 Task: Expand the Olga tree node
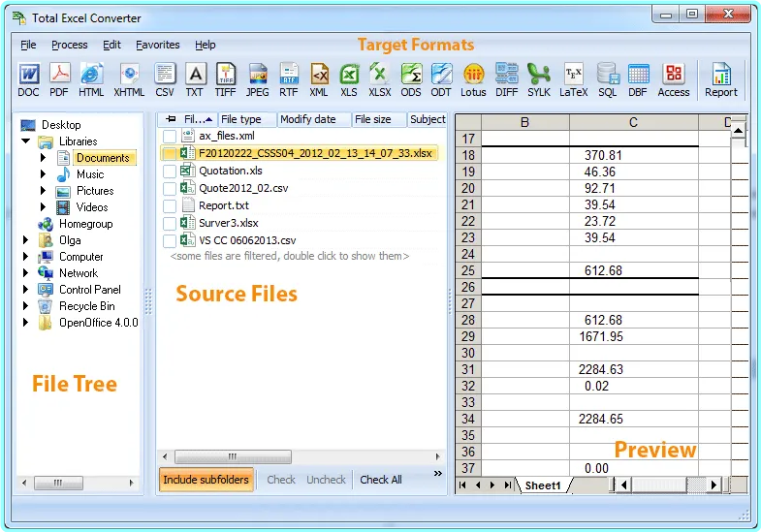click(x=26, y=240)
